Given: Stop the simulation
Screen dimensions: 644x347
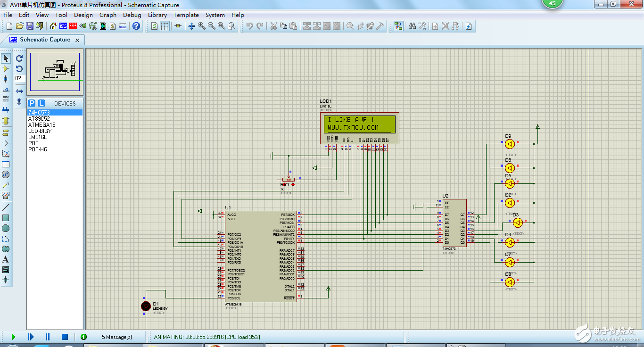Looking at the screenshot, I should [65, 337].
